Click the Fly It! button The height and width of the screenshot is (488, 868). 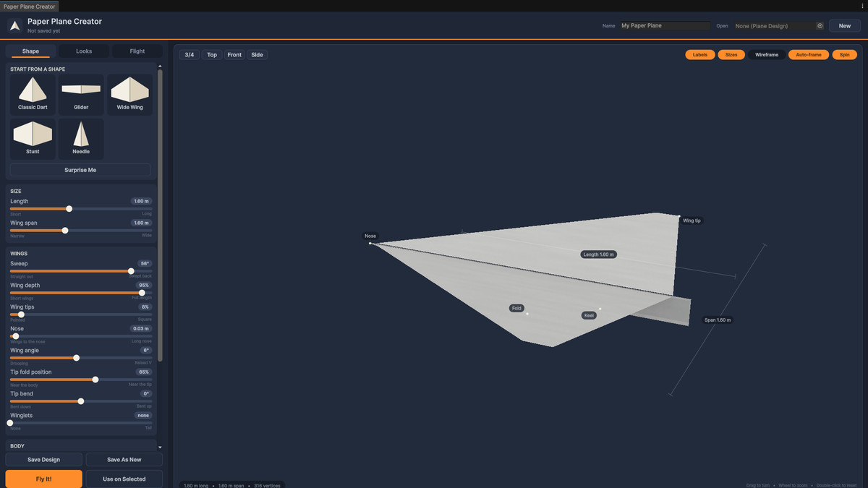tap(44, 479)
